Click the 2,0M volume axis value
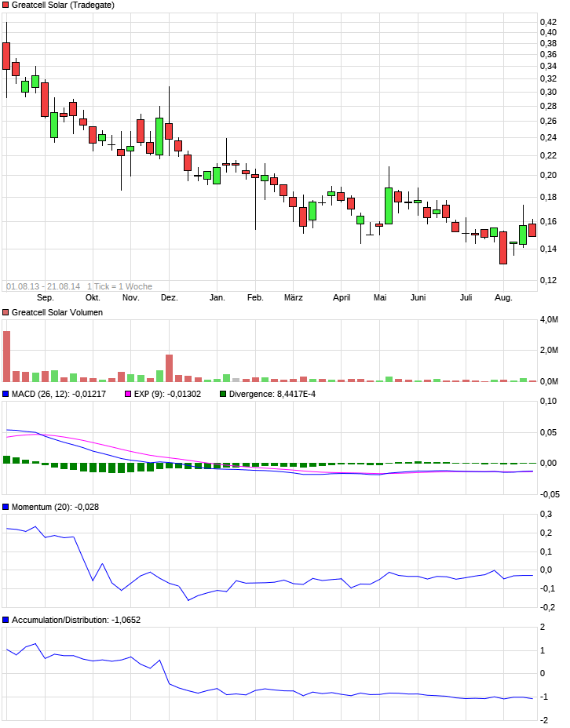This screenshot has width=570, height=728. click(549, 350)
